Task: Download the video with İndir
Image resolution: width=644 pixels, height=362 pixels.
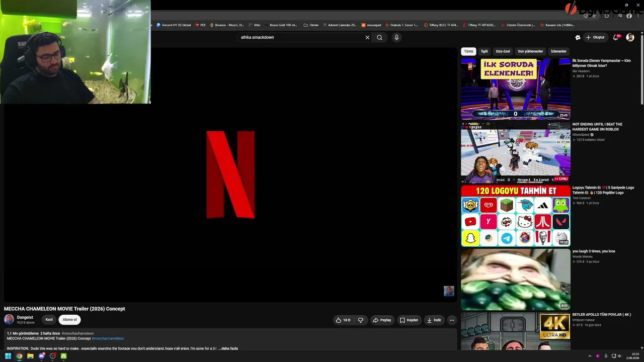Action: [434, 320]
